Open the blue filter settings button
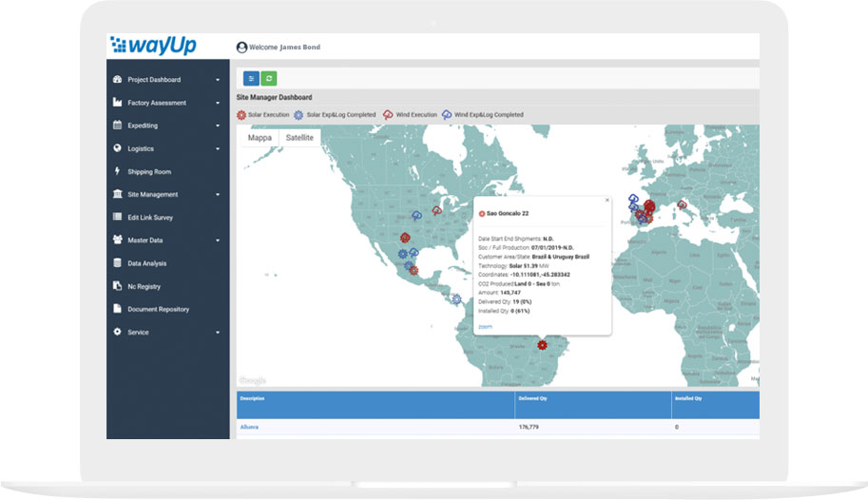The image size is (868, 500). (x=251, y=79)
